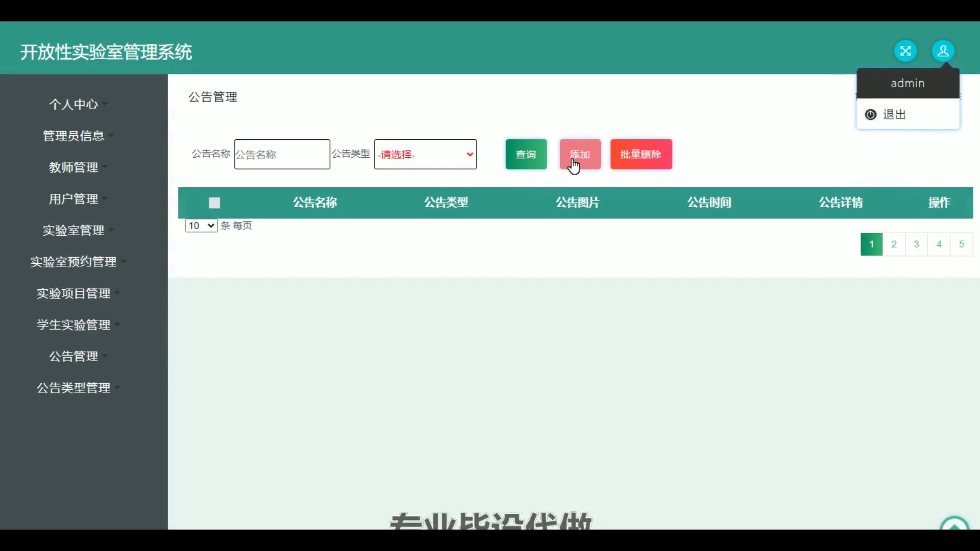Focus the 公告名称 search input field
Image resolution: width=980 pixels, height=551 pixels.
(x=282, y=154)
